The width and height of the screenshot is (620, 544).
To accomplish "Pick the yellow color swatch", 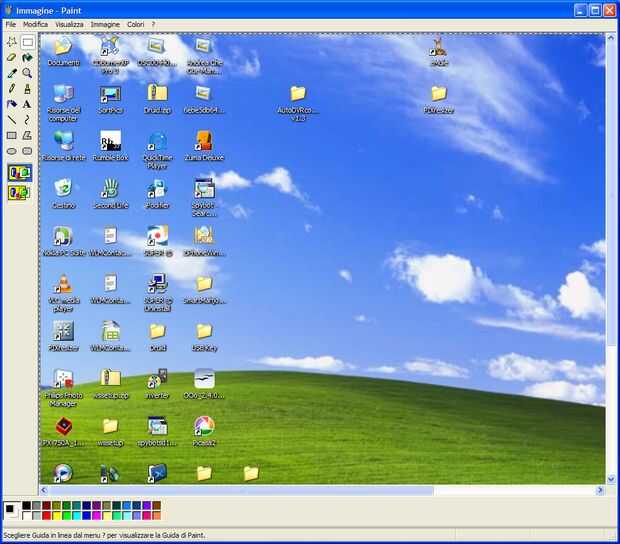I will pyautogui.click(x=57, y=516).
